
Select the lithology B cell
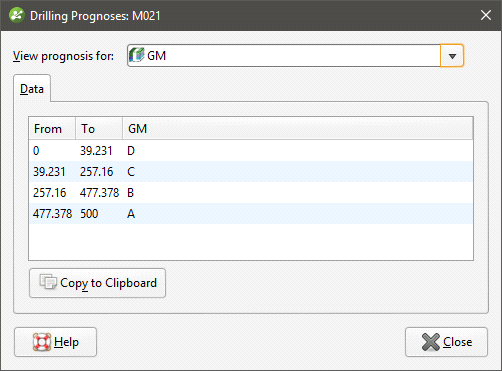tap(131, 193)
